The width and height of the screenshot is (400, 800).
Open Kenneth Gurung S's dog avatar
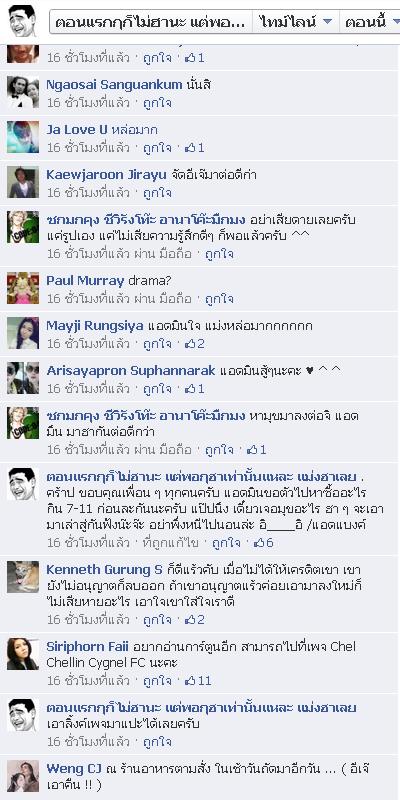(x=23, y=577)
